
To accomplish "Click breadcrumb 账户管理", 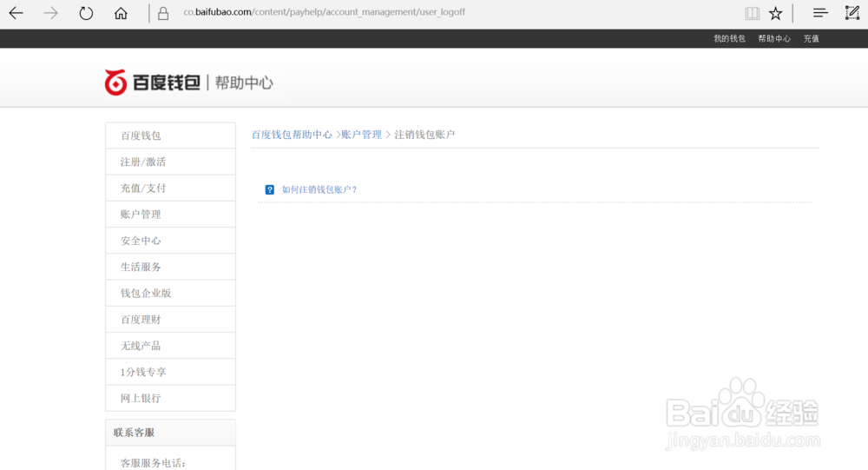I will 361,135.
